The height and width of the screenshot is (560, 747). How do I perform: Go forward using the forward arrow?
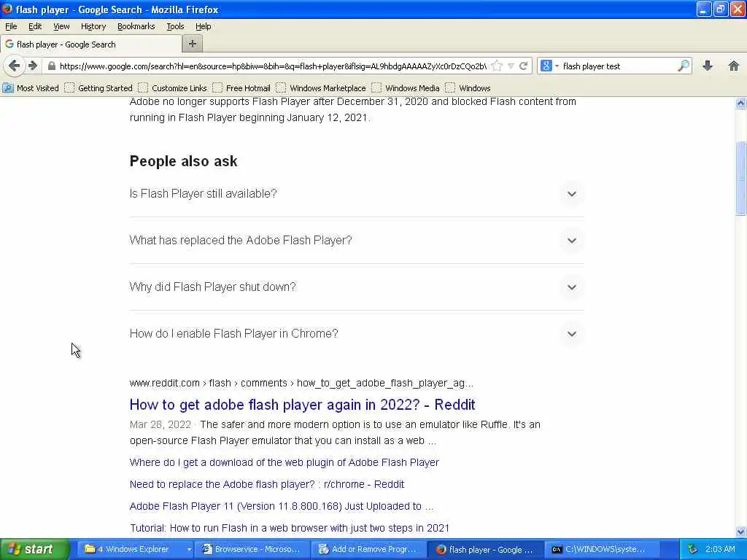click(x=32, y=66)
